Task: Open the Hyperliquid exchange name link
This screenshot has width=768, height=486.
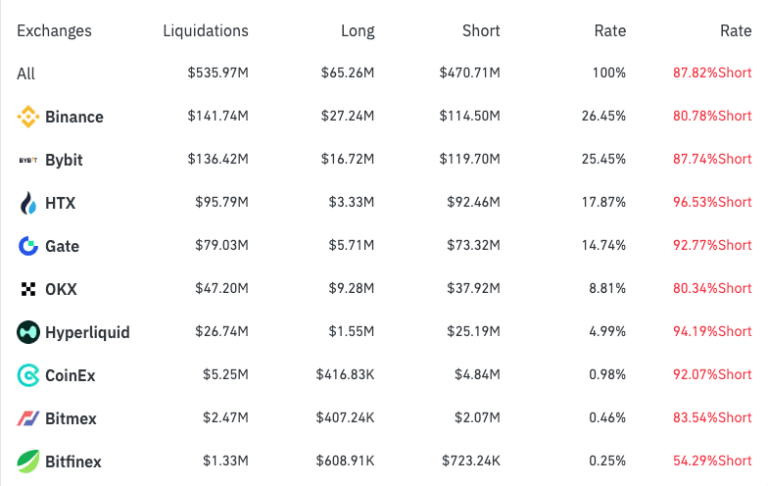Action: (x=87, y=332)
